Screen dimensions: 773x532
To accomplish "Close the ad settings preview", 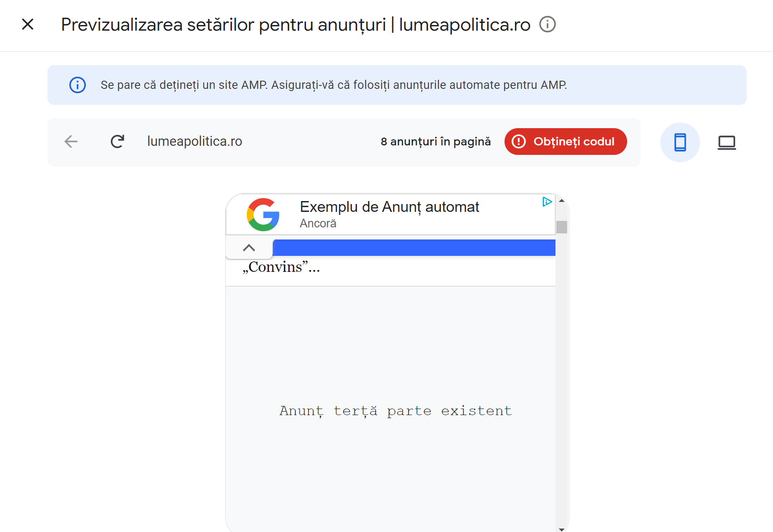I will click(x=28, y=24).
